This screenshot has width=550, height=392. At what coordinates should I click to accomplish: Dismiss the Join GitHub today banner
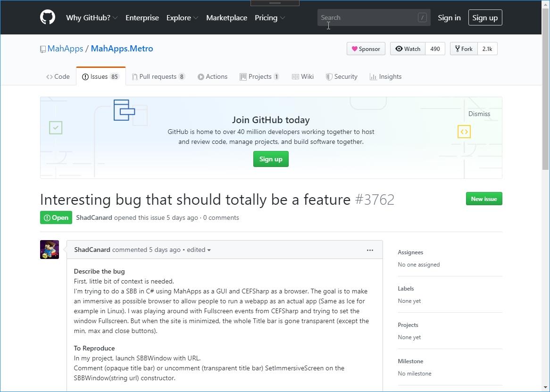click(479, 114)
